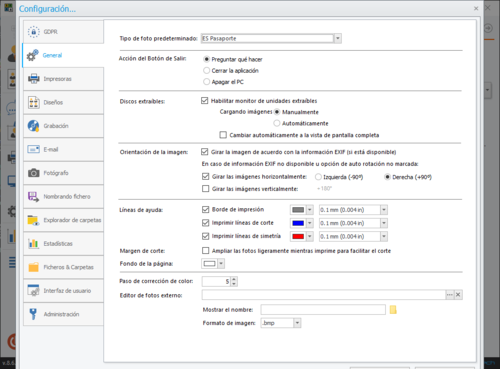Click the Interfaz de usuario window icon

click(33, 290)
